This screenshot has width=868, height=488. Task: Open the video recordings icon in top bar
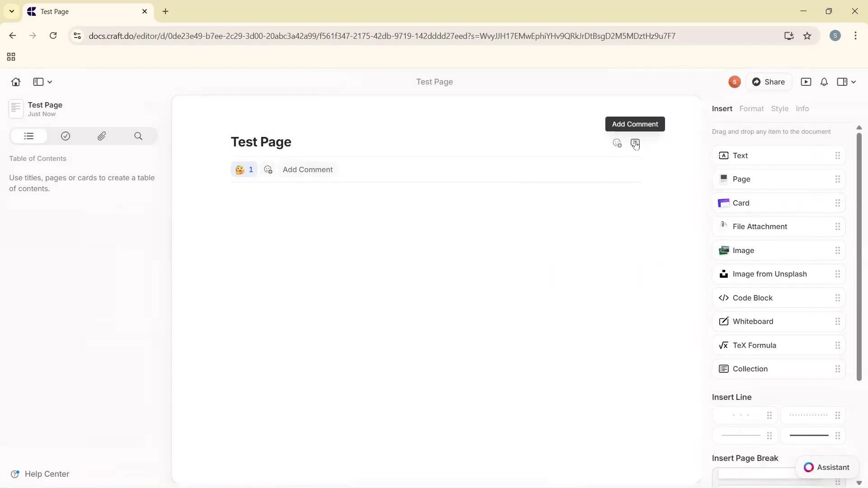coord(807,82)
